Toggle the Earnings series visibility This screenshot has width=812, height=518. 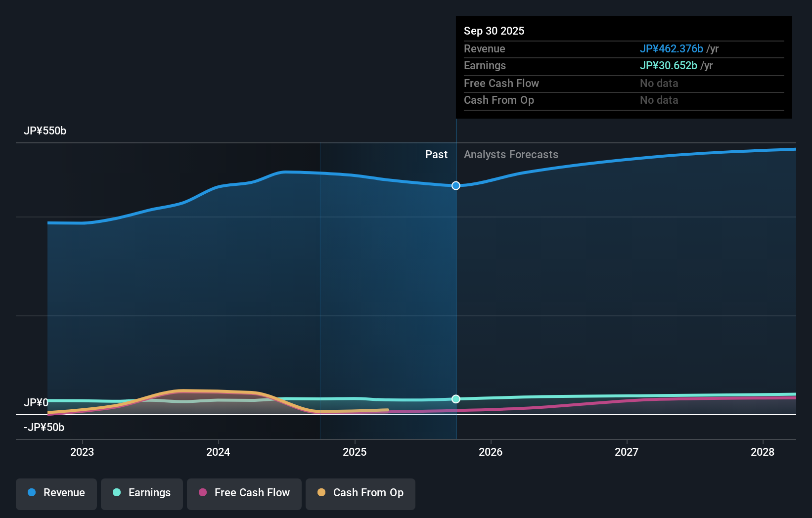click(x=141, y=493)
